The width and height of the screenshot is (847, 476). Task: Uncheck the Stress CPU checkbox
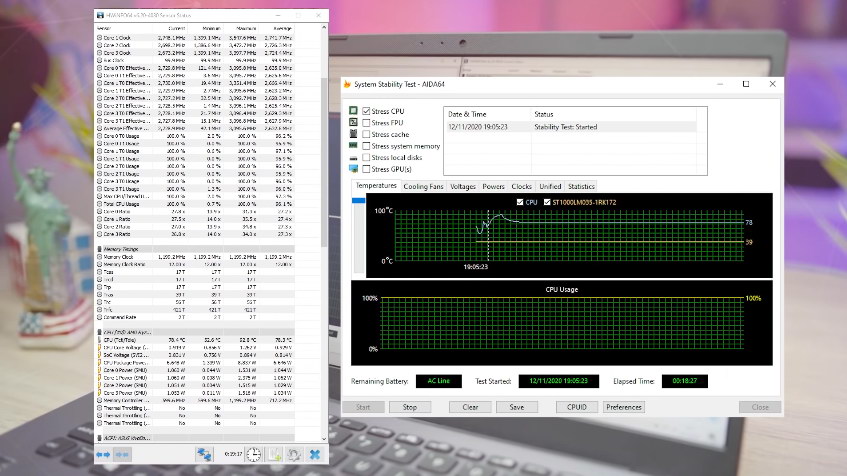367,111
